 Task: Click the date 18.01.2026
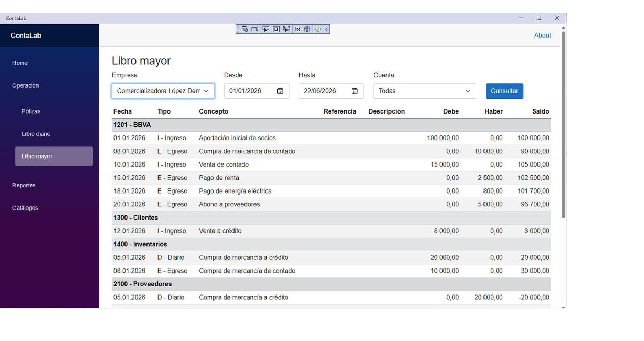pyautogui.click(x=129, y=191)
